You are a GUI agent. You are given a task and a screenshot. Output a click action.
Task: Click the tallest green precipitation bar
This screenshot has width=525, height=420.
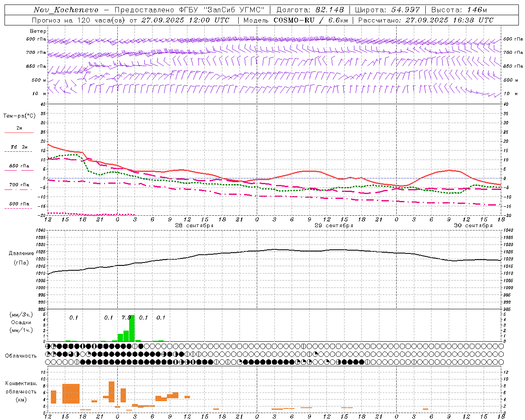click(x=132, y=328)
